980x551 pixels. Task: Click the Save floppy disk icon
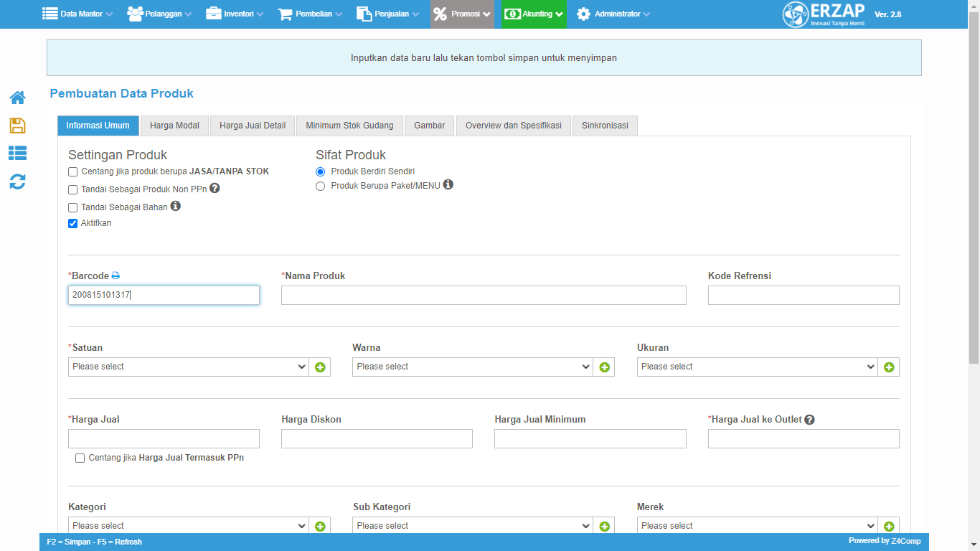tap(17, 126)
